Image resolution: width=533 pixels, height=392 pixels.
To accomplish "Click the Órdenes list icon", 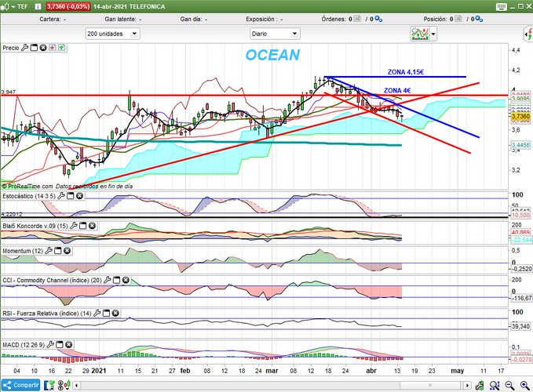I will coord(357,19).
